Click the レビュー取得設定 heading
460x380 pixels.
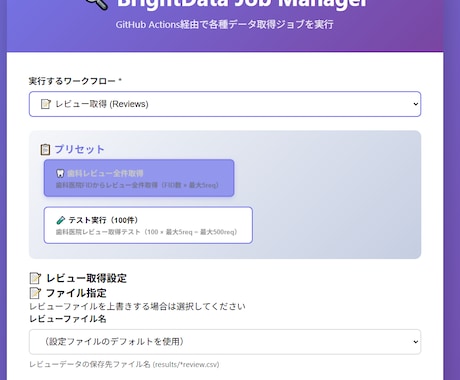click(86, 278)
